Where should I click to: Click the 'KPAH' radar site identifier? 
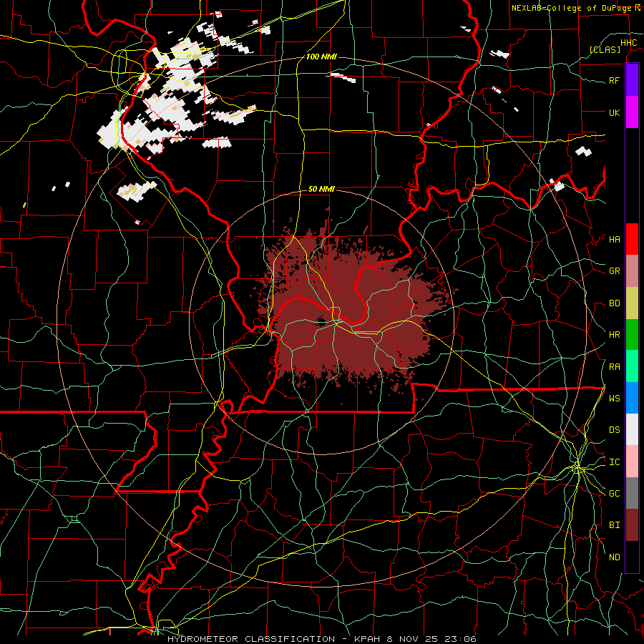click(x=367, y=639)
